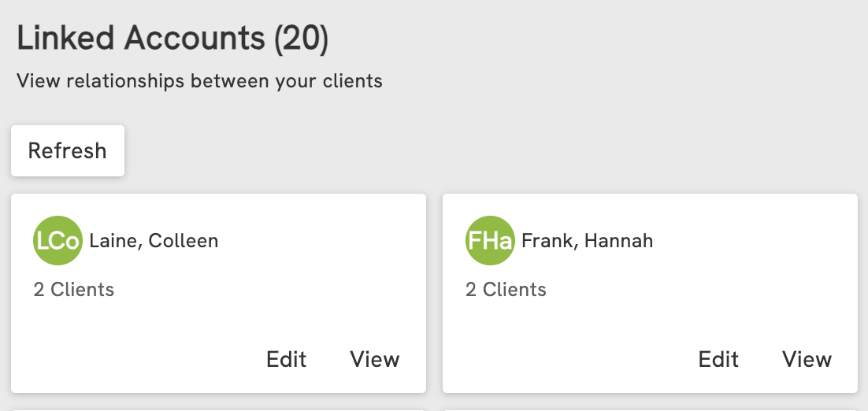Click the "View relationships between your clients" subtitle
The width and height of the screenshot is (868, 411).
199,81
